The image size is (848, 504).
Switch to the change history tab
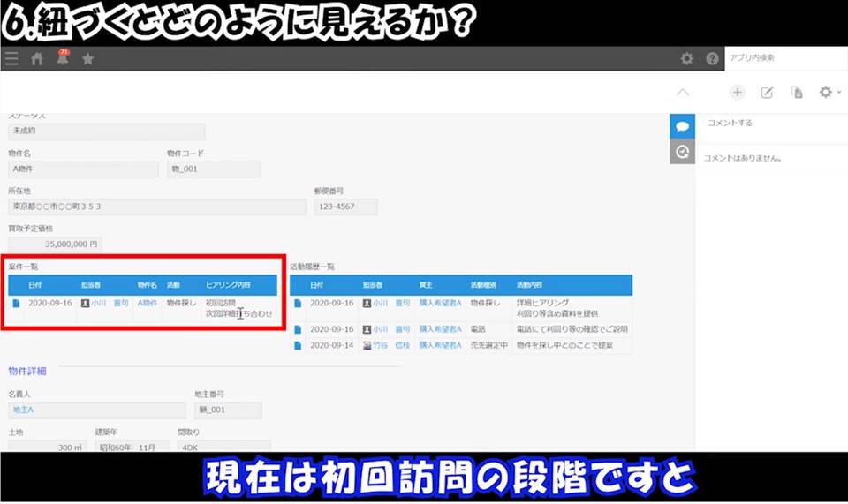click(x=682, y=152)
